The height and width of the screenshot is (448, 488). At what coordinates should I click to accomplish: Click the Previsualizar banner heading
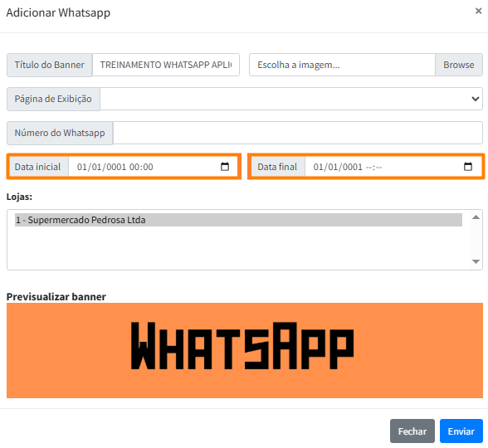[56, 297]
